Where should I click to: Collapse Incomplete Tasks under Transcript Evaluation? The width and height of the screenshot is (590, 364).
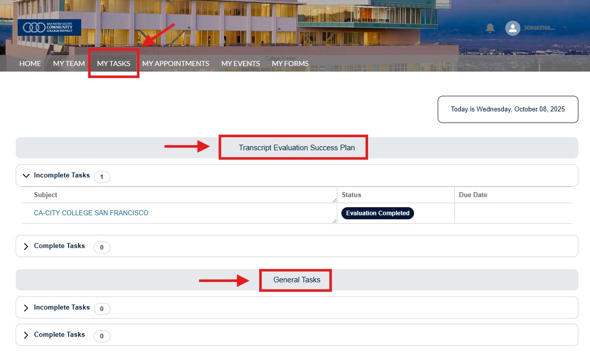click(x=26, y=176)
